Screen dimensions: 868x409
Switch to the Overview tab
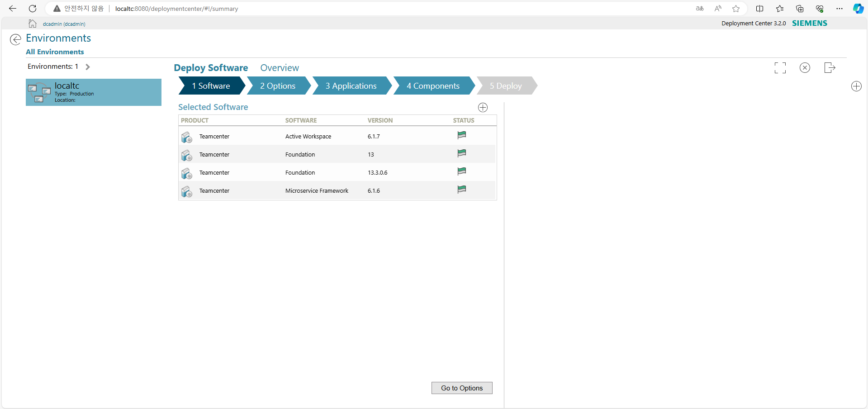[280, 68]
